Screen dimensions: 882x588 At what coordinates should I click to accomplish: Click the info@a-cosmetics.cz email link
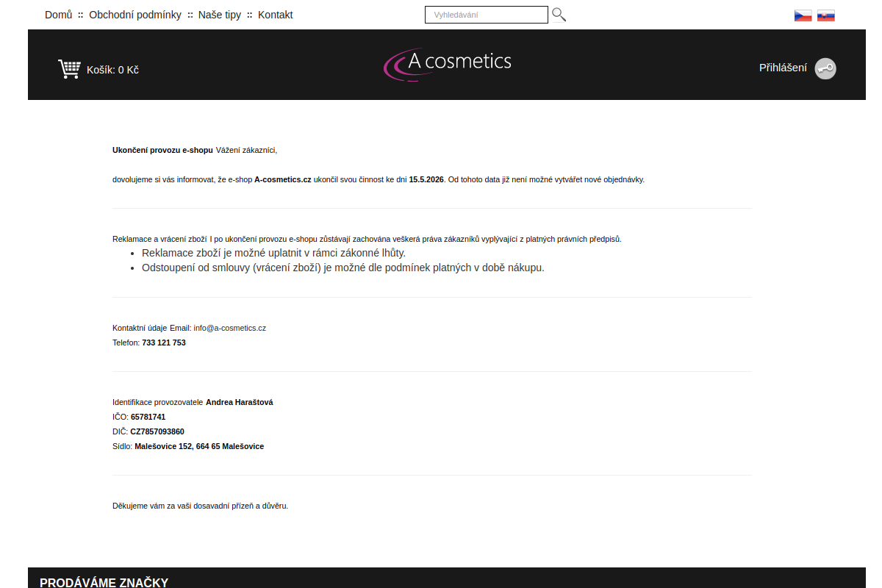click(x=230, y=328)
